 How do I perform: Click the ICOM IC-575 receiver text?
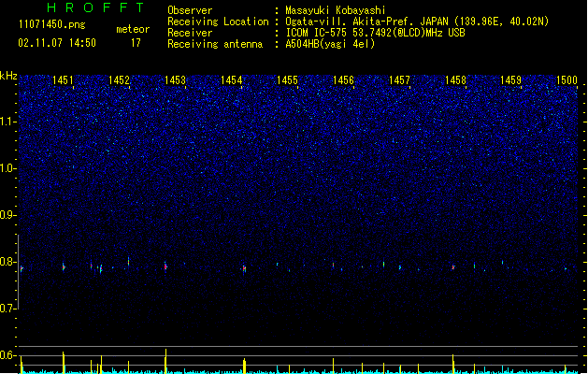[375, 33]
